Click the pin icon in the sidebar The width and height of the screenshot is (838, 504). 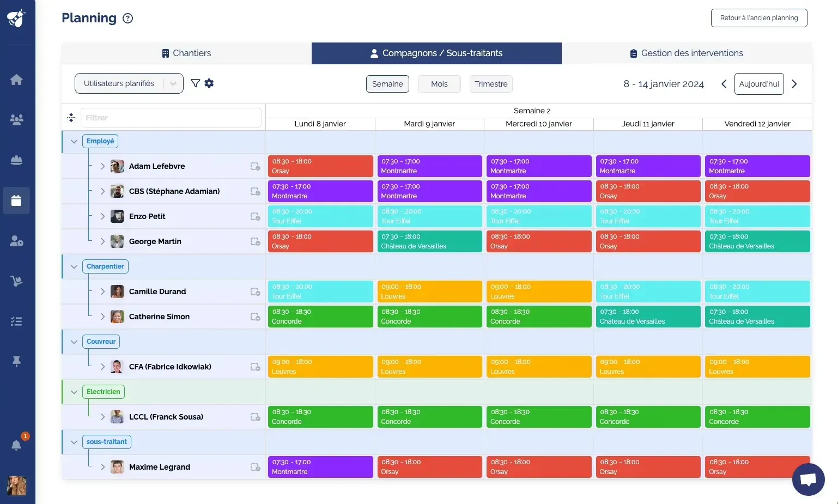16,361
